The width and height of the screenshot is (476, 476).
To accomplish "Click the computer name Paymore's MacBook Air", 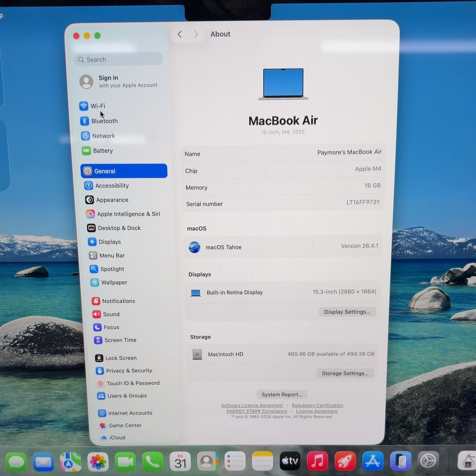I will (349, 152).
